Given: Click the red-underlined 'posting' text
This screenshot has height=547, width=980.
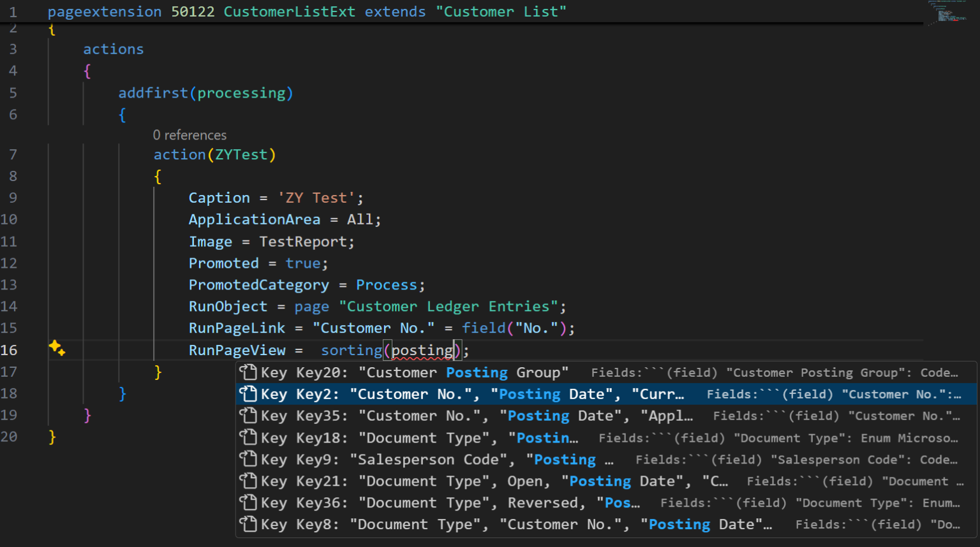Looking at the screenshot, I should coord(422,350).
